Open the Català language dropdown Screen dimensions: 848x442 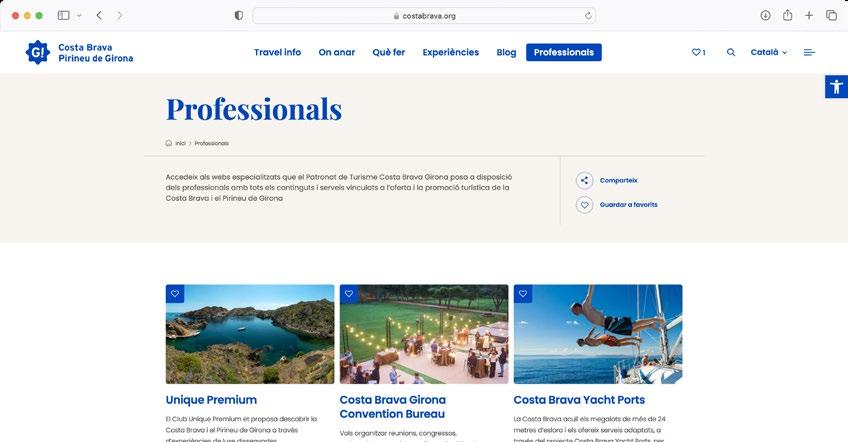[768, 52]
